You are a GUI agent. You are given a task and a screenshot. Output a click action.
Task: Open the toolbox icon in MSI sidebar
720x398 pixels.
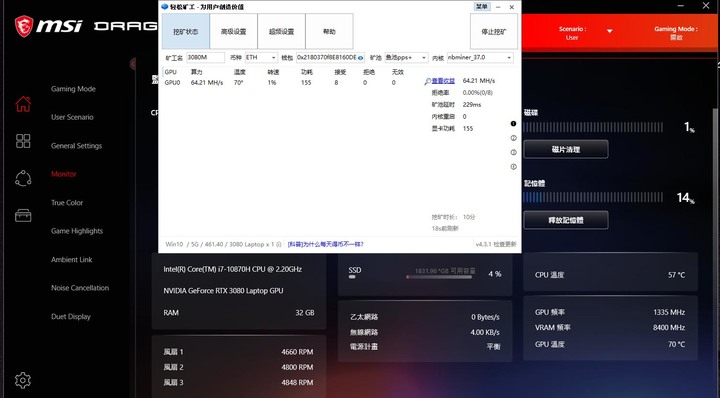pyautogui.click(x=23, y=215)
